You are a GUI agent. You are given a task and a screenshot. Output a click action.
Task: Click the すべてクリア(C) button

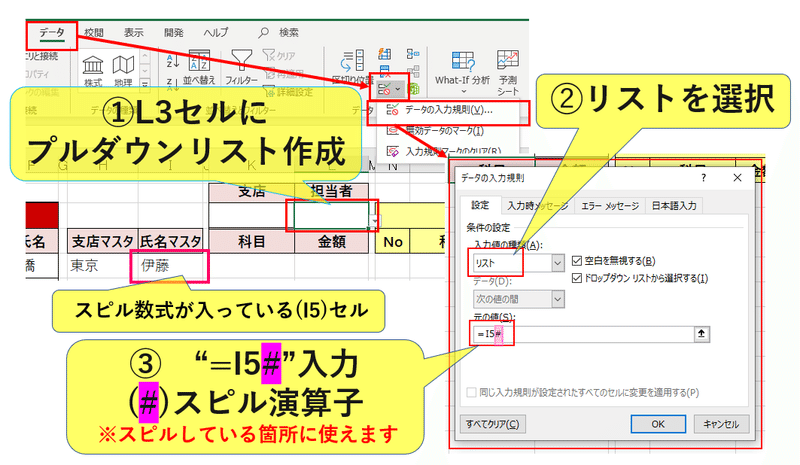pos(492,424)
